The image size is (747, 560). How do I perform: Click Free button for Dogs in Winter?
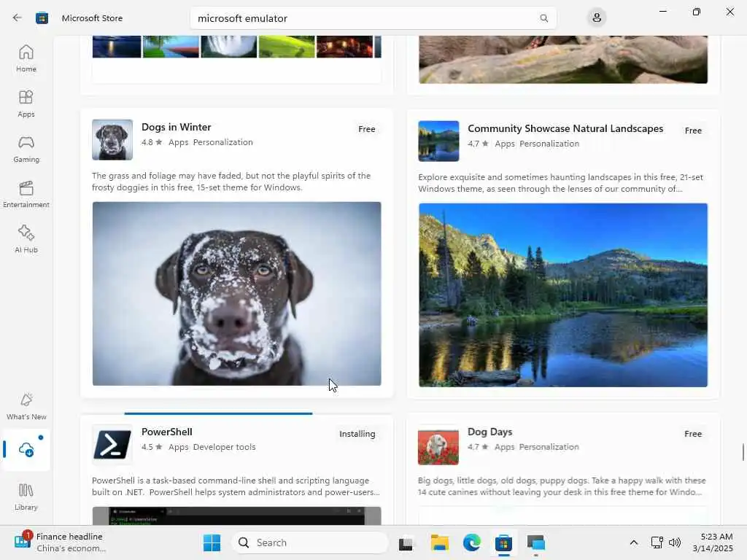click(x=367, y=129)
